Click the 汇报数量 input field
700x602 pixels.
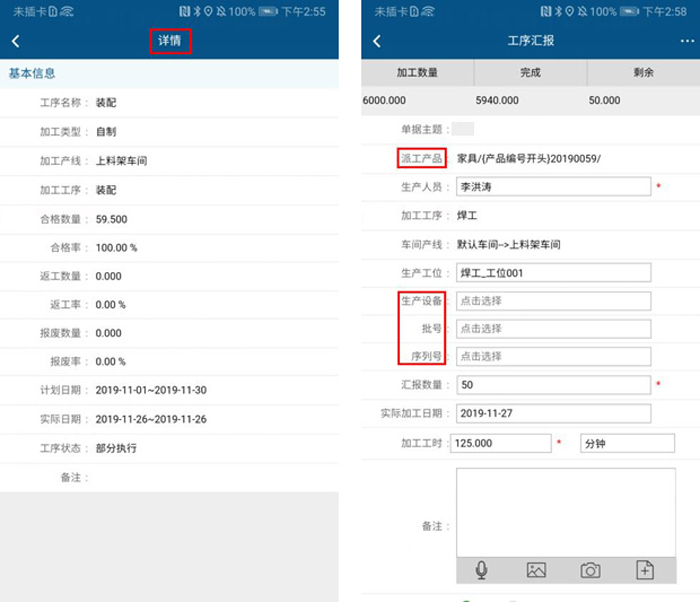[x=553, y=385]
